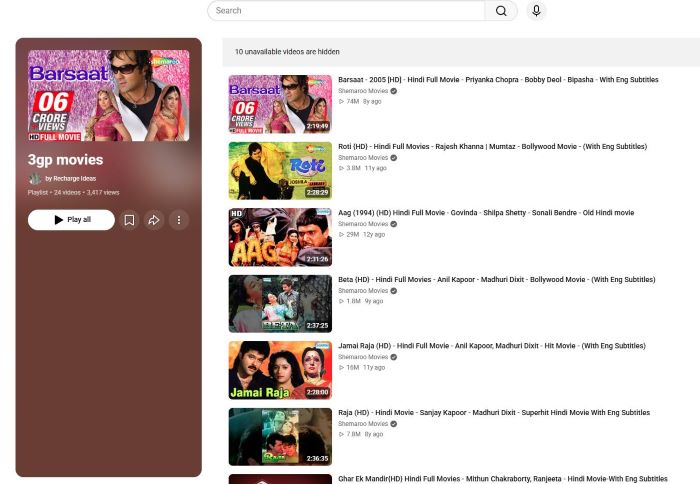This screenshot has width=700, height=484.
Task: Click Shemaroo Movies channel under Roti
Action: coord(363,158)
